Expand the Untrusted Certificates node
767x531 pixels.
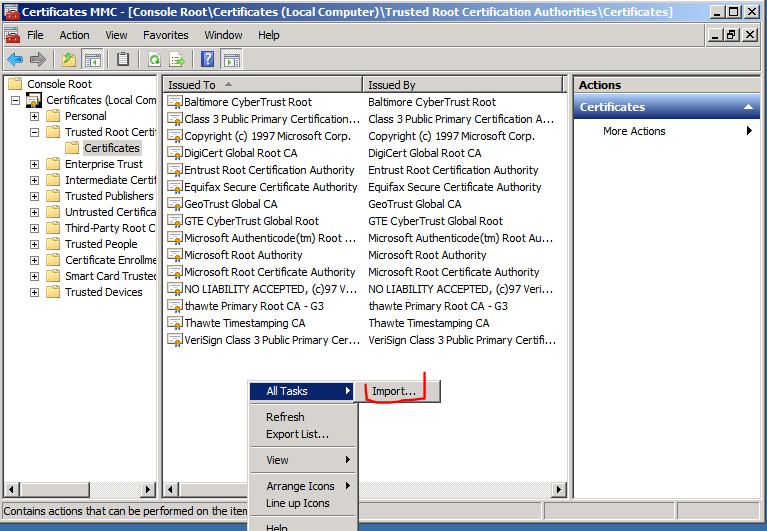coord(34,212)
